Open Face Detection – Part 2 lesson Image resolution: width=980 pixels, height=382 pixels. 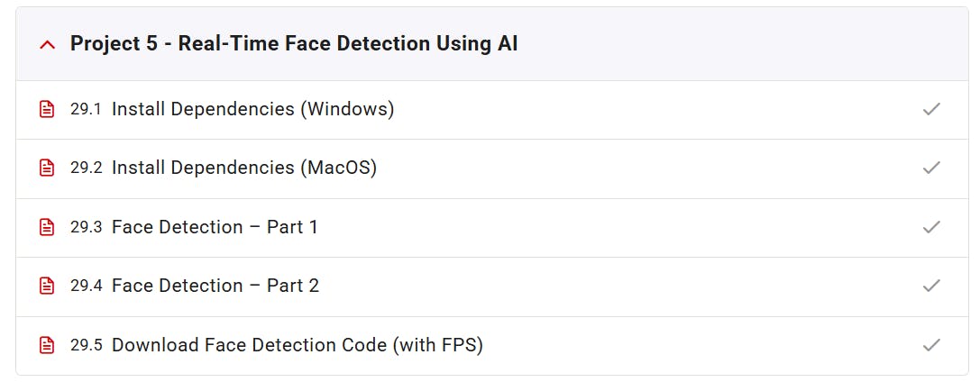215,286
